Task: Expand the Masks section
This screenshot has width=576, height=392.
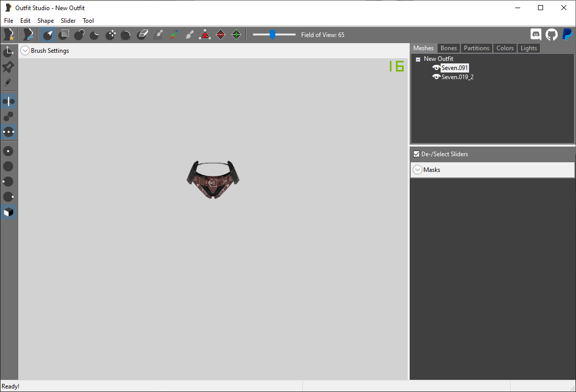Action: click(x=418, y=170)
